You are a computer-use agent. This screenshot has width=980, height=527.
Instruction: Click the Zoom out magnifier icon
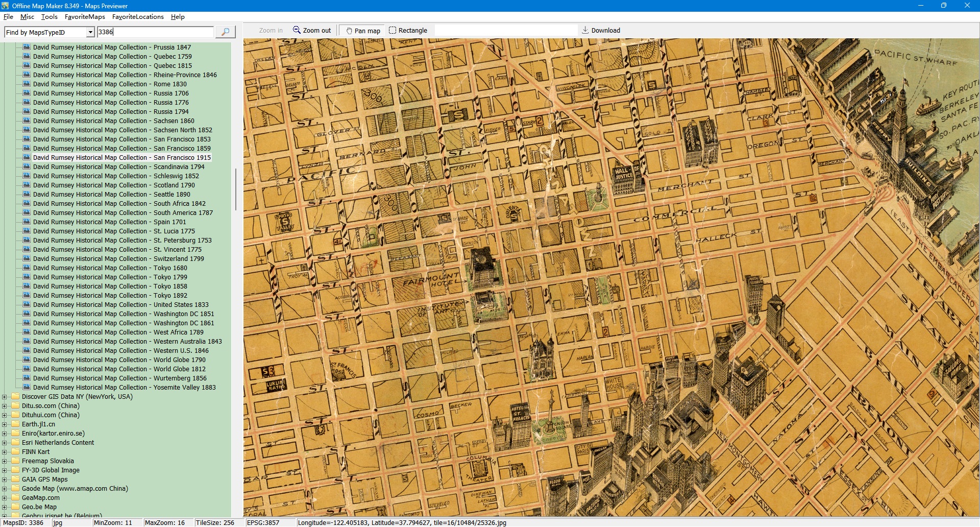[297, 30]
